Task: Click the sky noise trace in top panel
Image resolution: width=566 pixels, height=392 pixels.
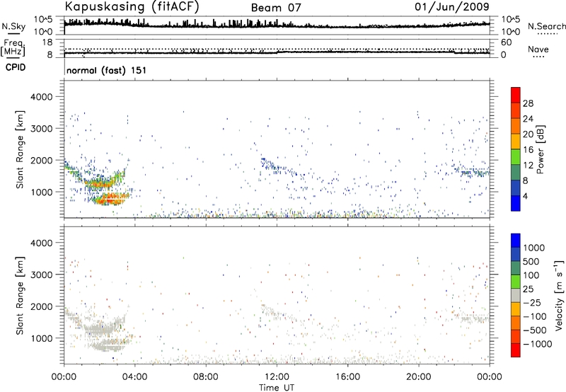Action: tap(277, 25)
